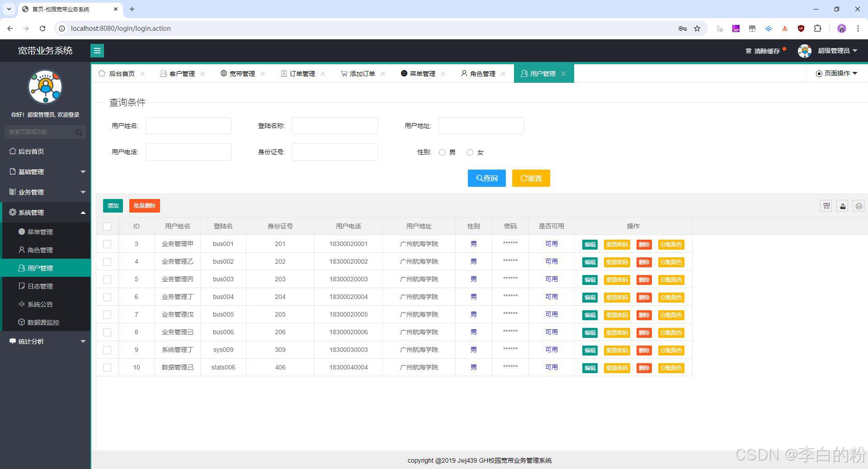Open 菜单管理 in sidebar

click(45, 232)
